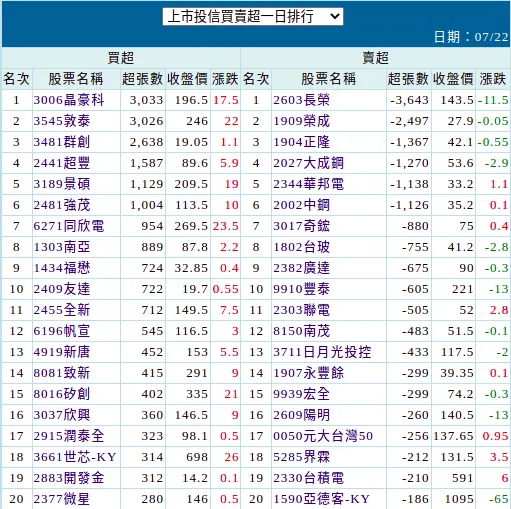This screenshot has width=511, height=509.
Task: Click closing price 32.85
Action: tap(191, 268)
